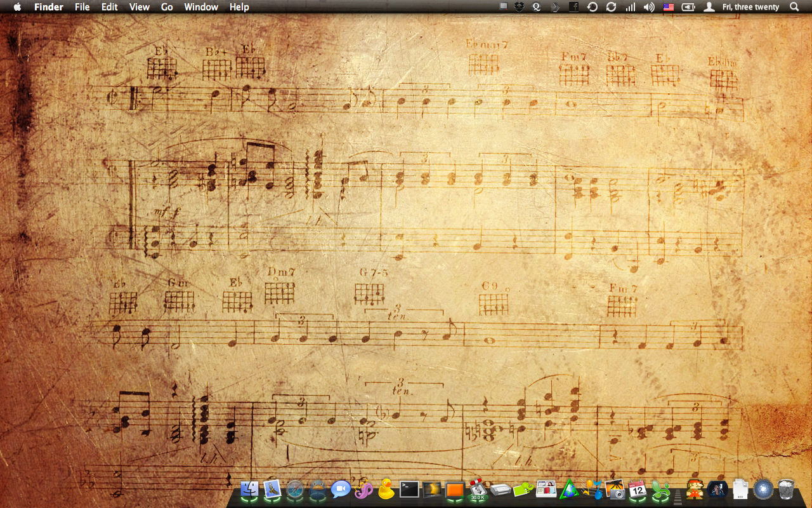Open Finder from the Dock
This screenshot has height=508, width=812.
[x=251, y=490]
